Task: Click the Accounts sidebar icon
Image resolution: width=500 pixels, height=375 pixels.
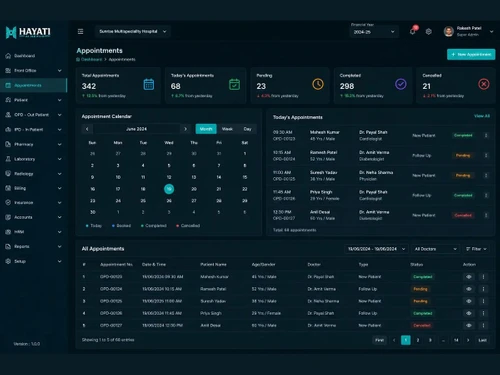Action: (8, 217)
